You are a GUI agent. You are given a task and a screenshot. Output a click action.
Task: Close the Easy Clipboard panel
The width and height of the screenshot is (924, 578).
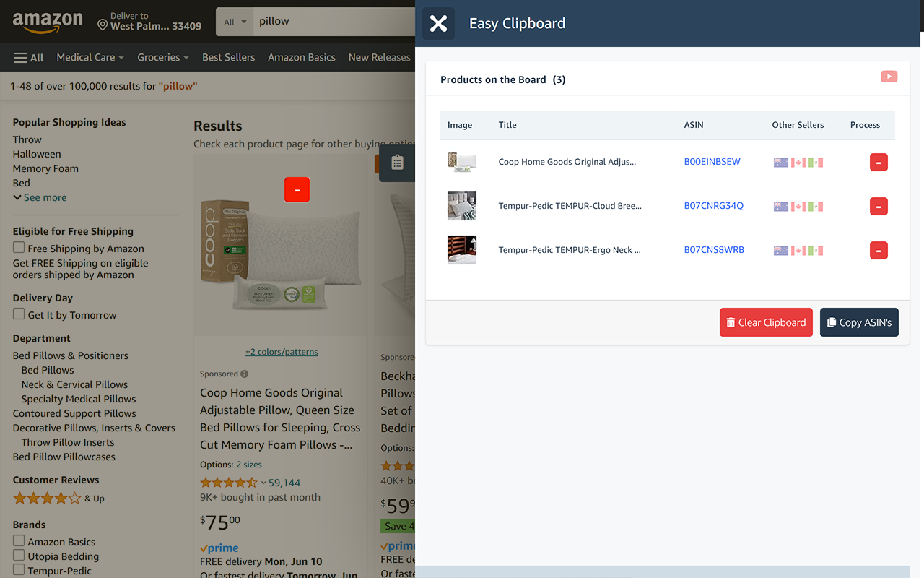(x=438, y=24)
